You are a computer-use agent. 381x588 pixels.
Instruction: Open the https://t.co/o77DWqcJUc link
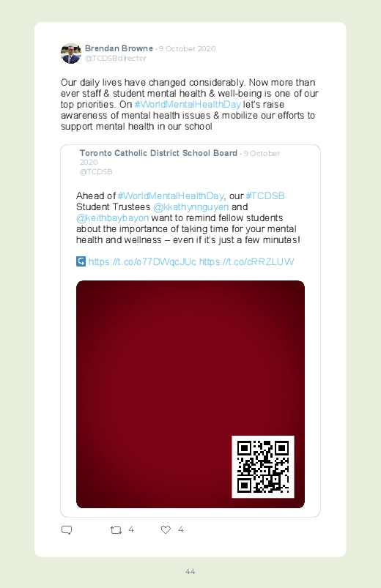point(142,261)
